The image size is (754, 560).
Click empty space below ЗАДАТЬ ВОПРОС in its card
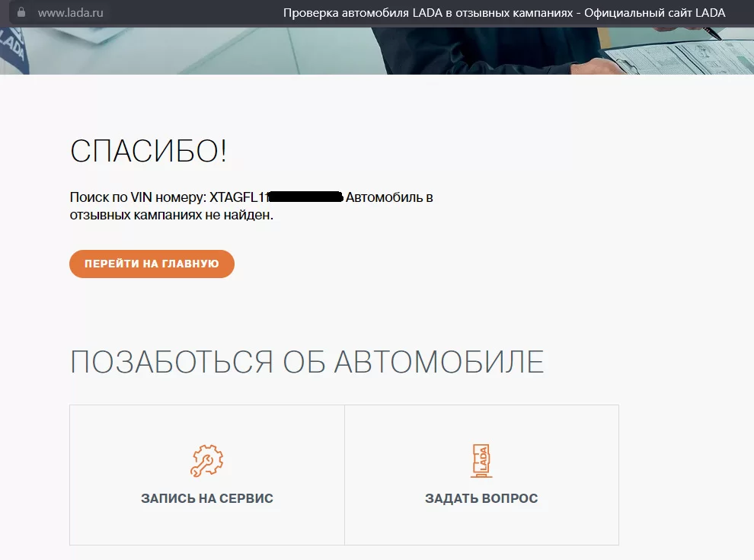point(481,527)
